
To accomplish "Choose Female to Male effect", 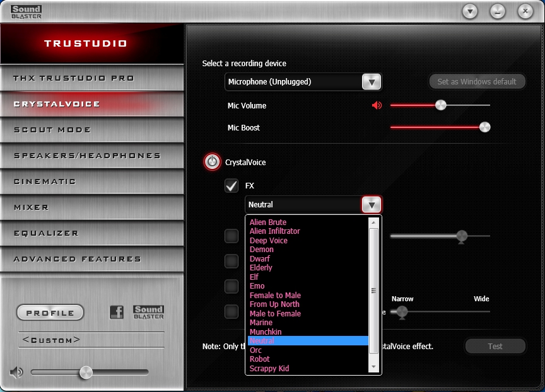I will pos(275,296).
